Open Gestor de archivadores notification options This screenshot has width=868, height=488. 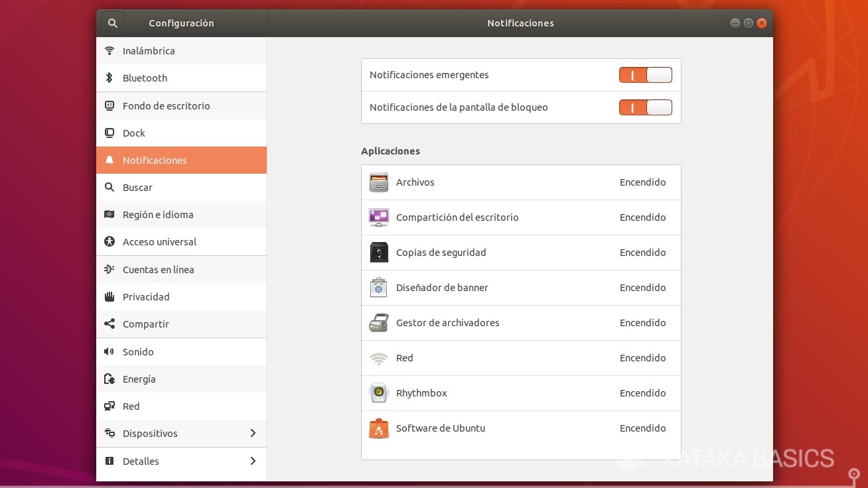(x=520, y=322)
